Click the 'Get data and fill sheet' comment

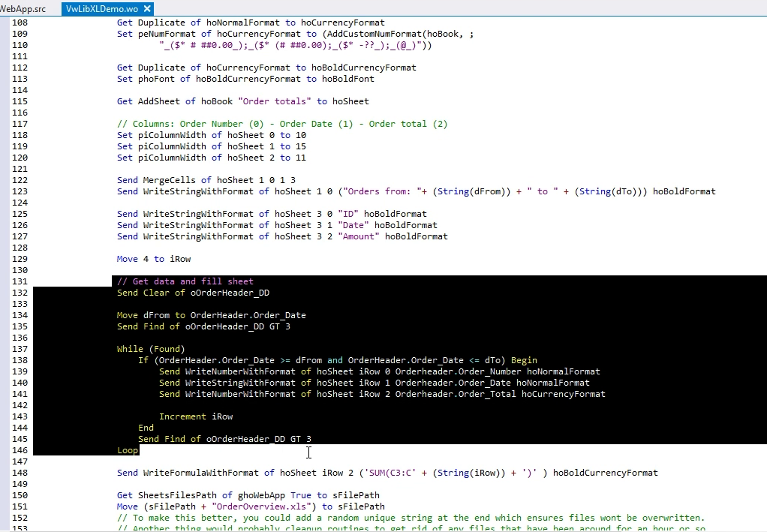click(x=185, y=281)
